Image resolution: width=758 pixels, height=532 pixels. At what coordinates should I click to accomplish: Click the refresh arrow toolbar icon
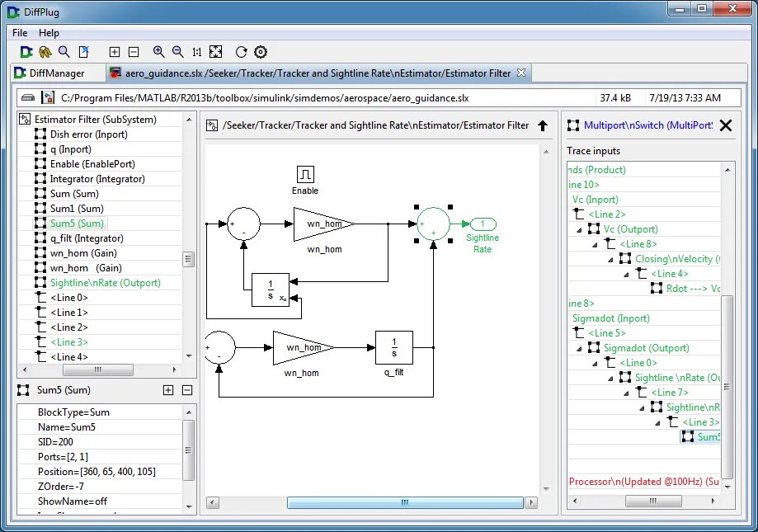point(241,52)
